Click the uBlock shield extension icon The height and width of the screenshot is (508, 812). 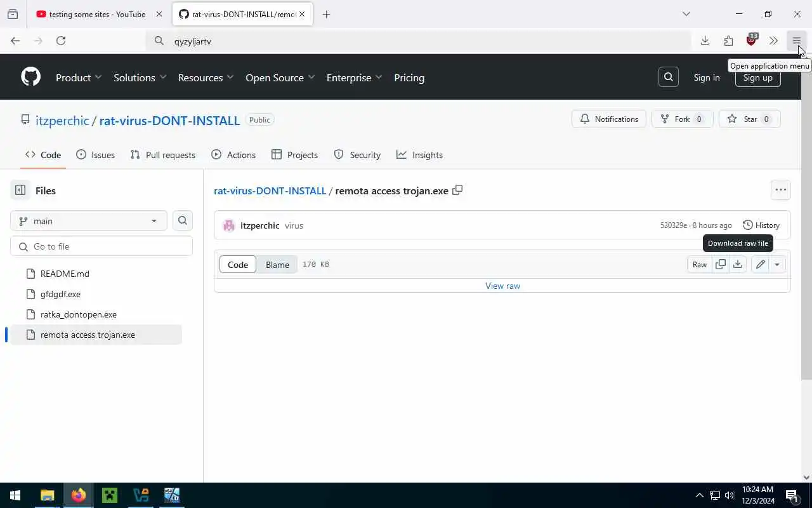(x=751, y=41)
